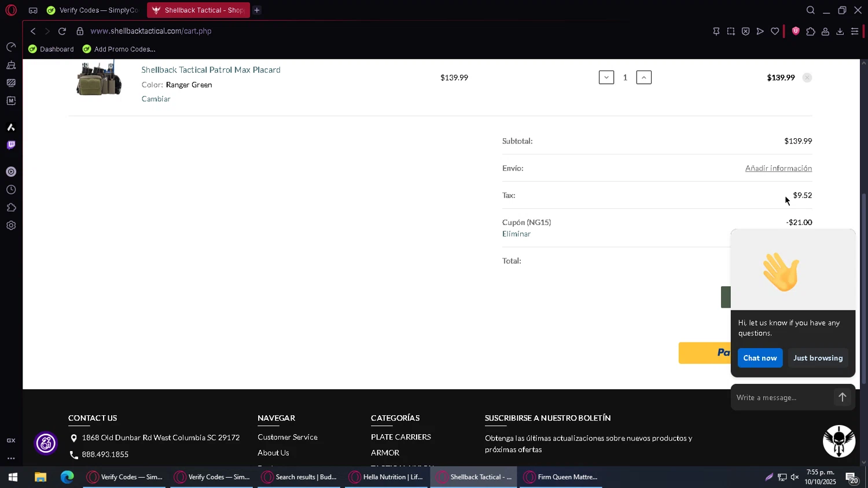
Task: Open the Windows Start menu
Action: (x=13, y=477)
